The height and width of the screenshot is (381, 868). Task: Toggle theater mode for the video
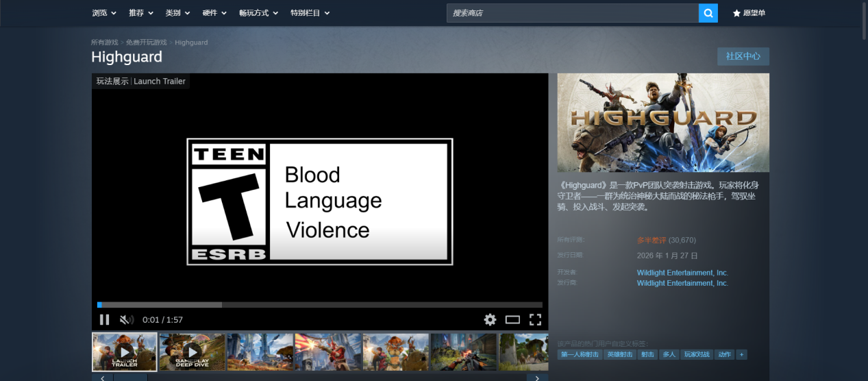[x=512, y=319]
